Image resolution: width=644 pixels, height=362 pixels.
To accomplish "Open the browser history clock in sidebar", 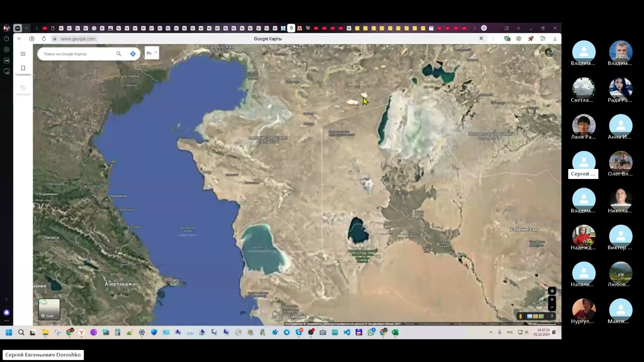I will (x=7, y=39).
